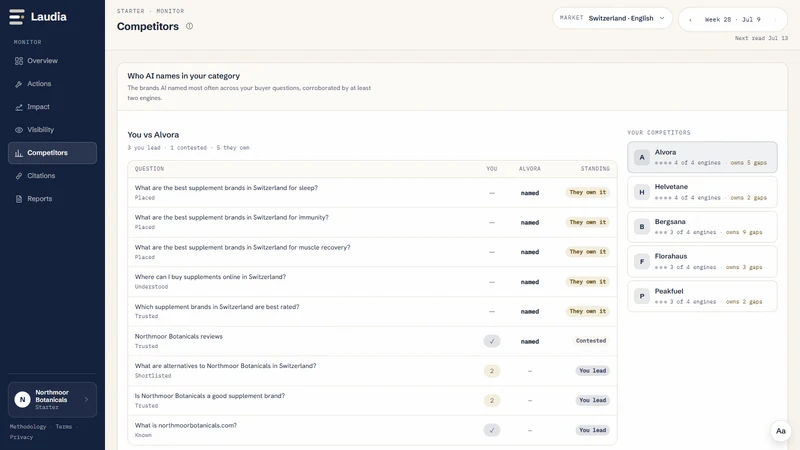
Task: Open 'Which supplement brands are best rated' question
Action: pyautogui.click(x=372, y=311)
